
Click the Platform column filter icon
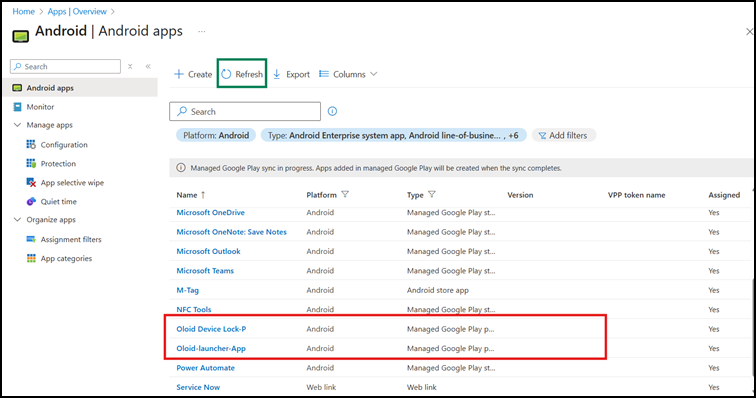coord(345,194)
